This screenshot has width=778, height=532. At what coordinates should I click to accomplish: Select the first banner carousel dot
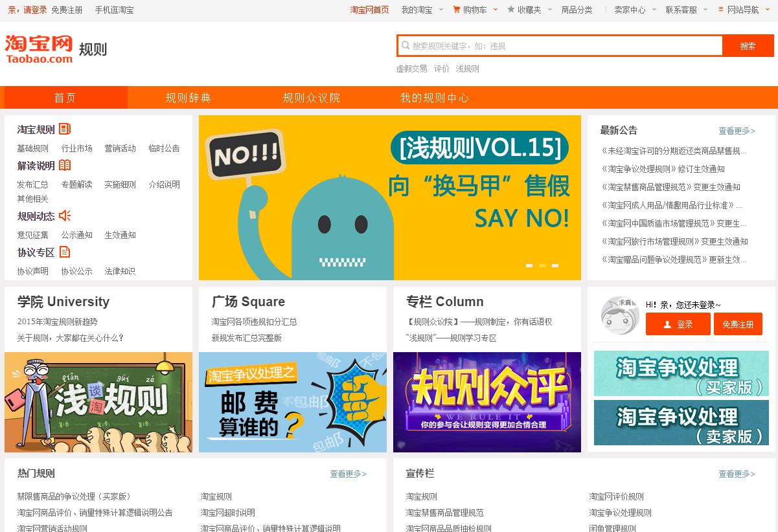[529, 265]
